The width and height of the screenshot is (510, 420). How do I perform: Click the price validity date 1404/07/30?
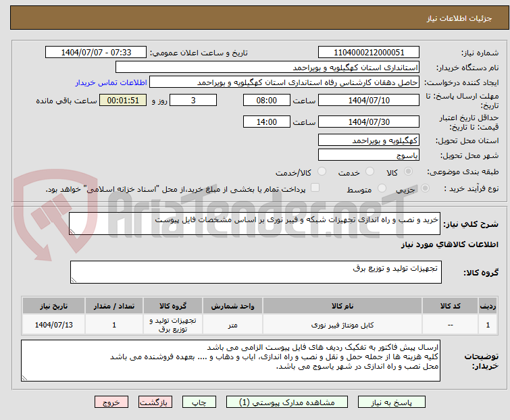[x=369, y=122]
